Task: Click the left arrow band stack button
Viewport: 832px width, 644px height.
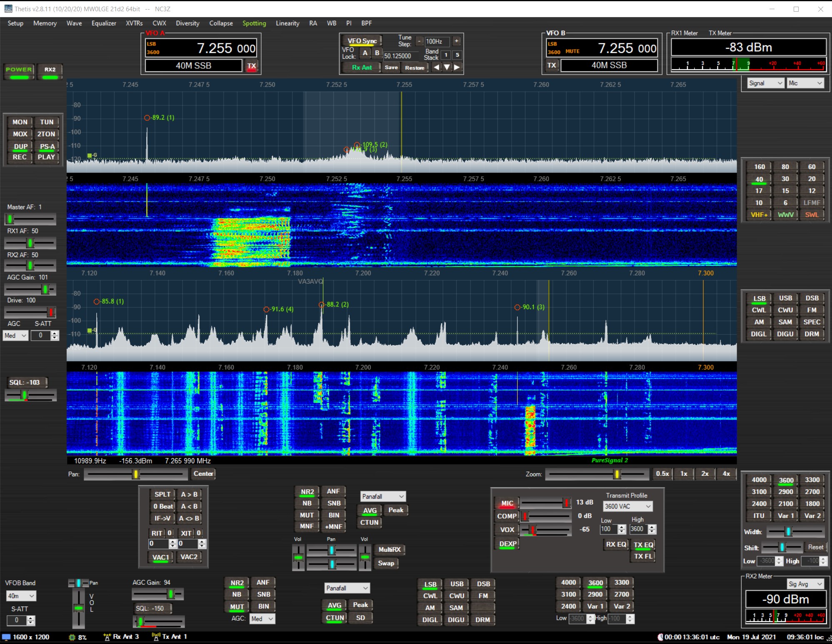Action: 436,67
